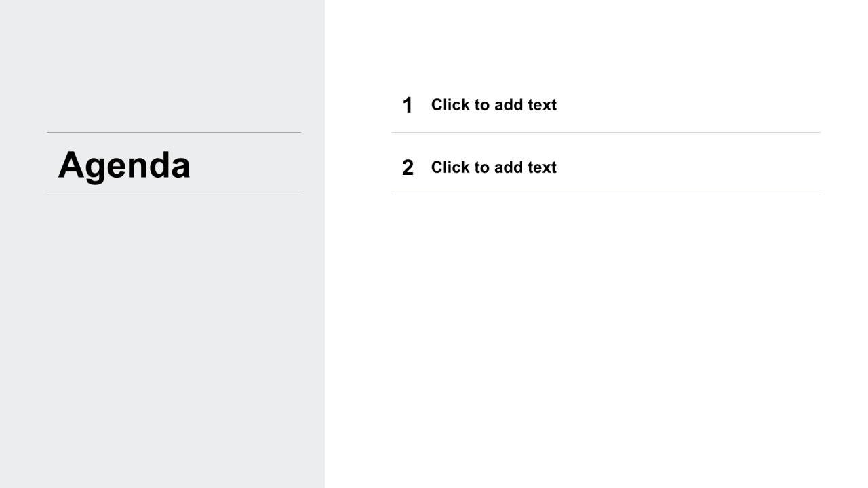Click the letter 'A' in Agenda
Viewport: 868px width, 488px height.
point(71,165)
